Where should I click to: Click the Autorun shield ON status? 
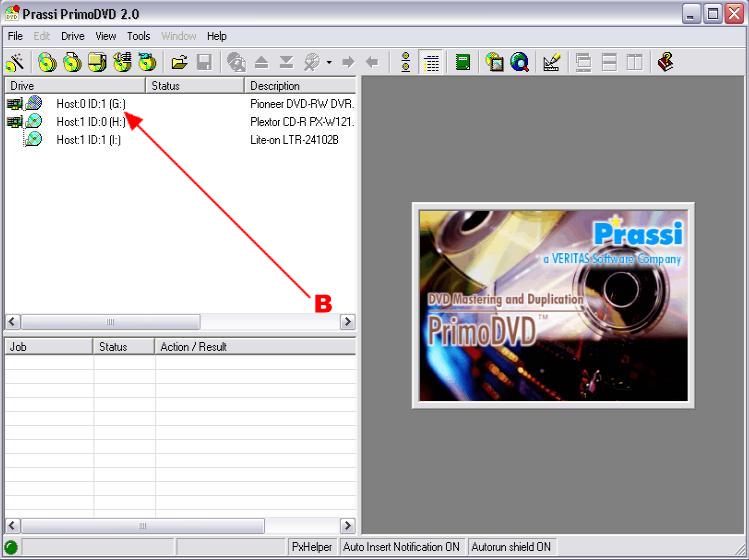tap(511, 547)
